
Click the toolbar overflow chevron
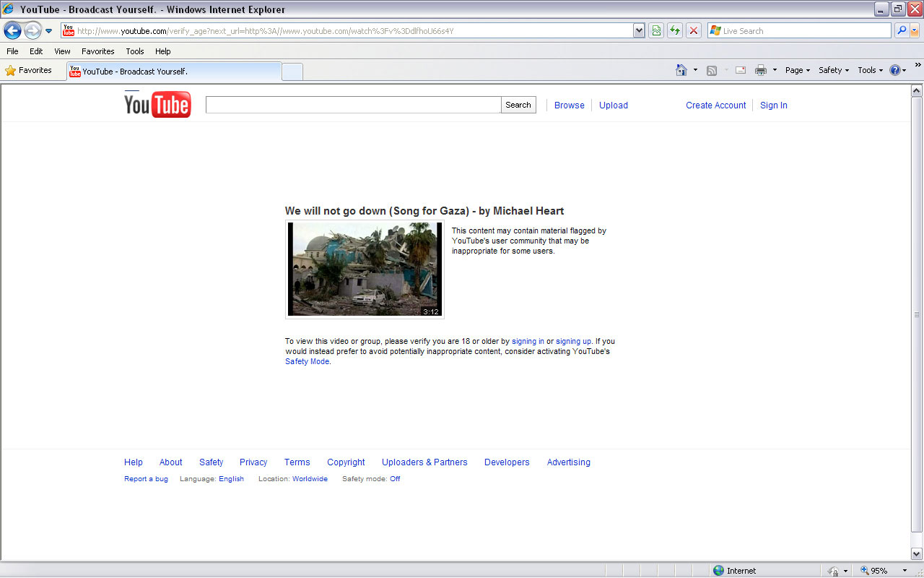point(918,64)
